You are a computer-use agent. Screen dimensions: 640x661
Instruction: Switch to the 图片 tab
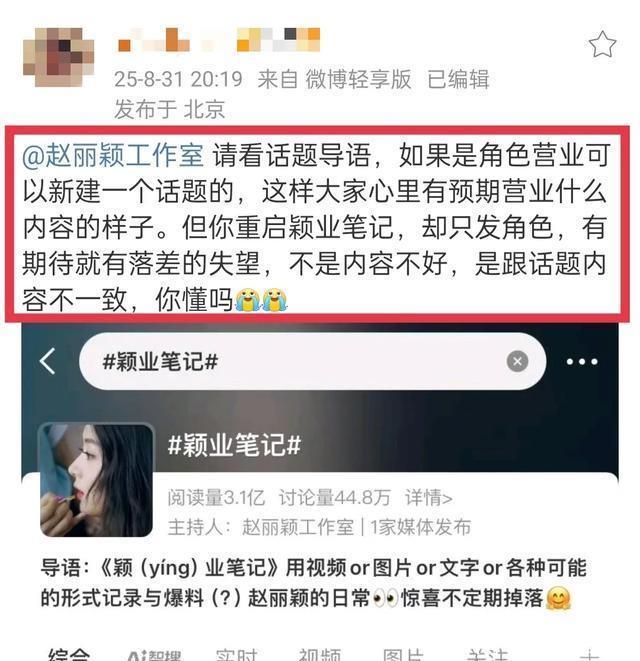pyautogui.click(x=403, y=655)
